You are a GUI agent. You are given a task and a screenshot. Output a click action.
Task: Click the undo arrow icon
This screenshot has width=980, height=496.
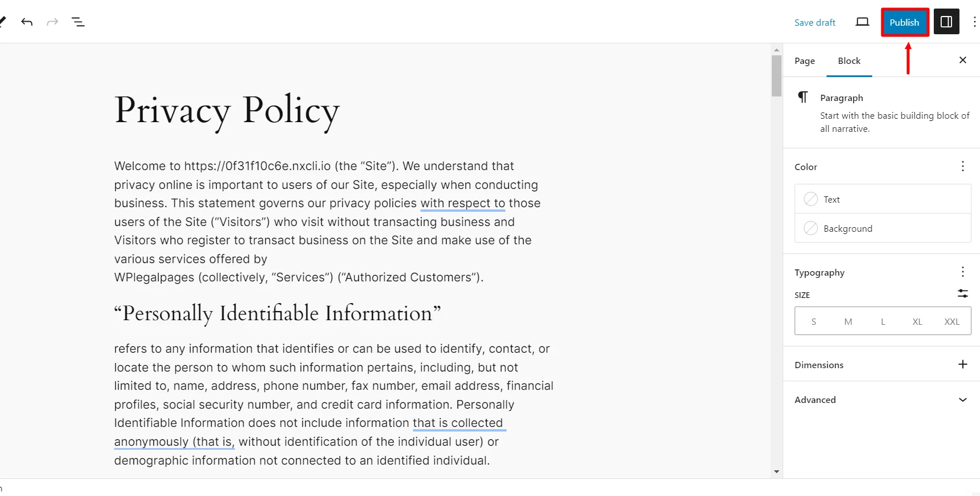click(26, 22)
